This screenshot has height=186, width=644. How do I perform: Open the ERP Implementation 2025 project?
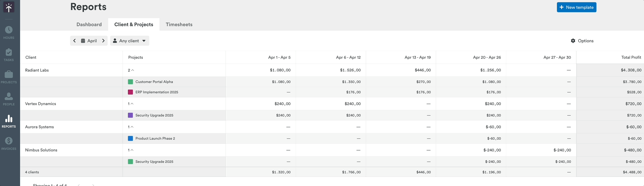[157, 92]
